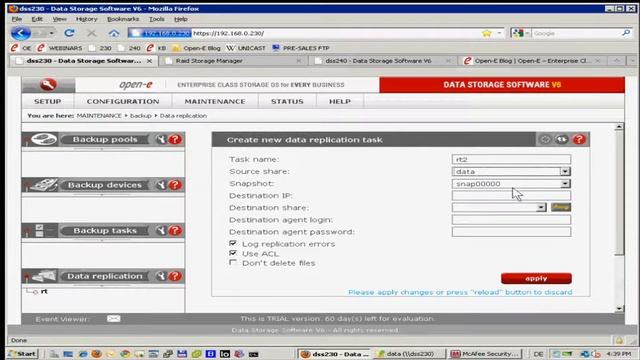Click the Destination agent password field
Viewport: 640px width, 360px height.
511,232
